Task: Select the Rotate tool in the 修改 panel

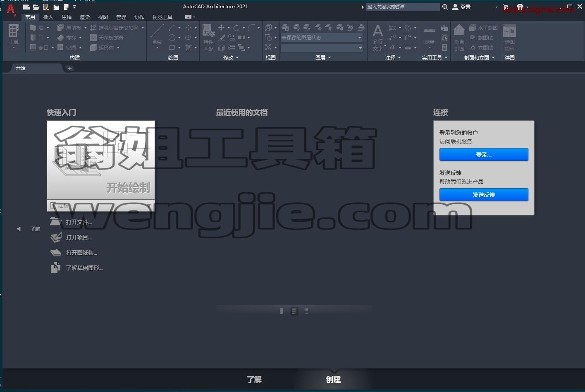Action: (x=236, y=28)
